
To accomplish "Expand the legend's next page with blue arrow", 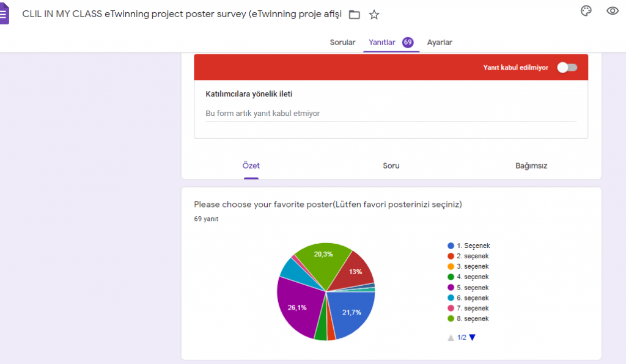I will point(472,337).
